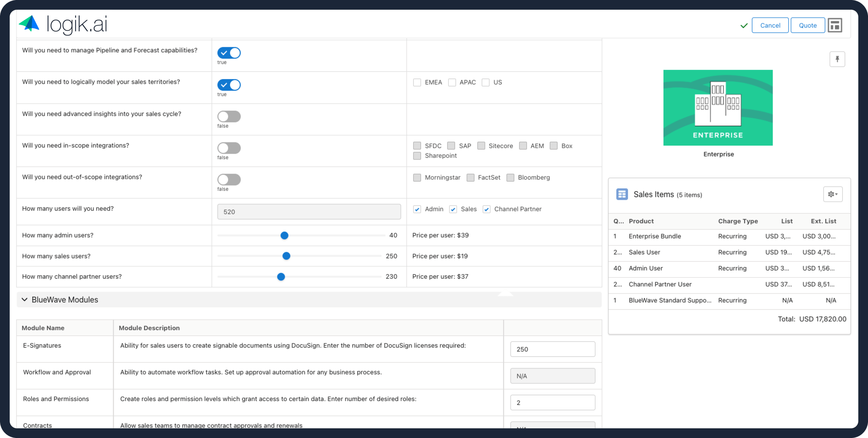Check the Sitecore integration checkbox
The height and width of the screenshot is (438, 868).
(481, 146)
